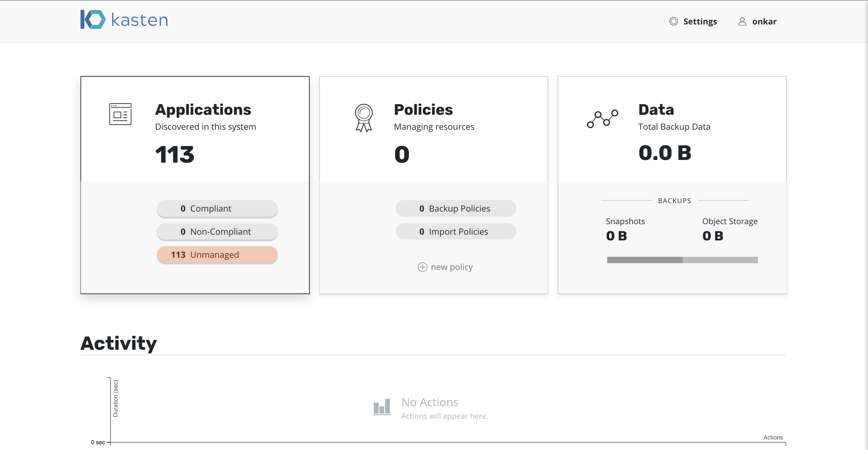Show the 113 Unmanaged applications

[217, 255]
